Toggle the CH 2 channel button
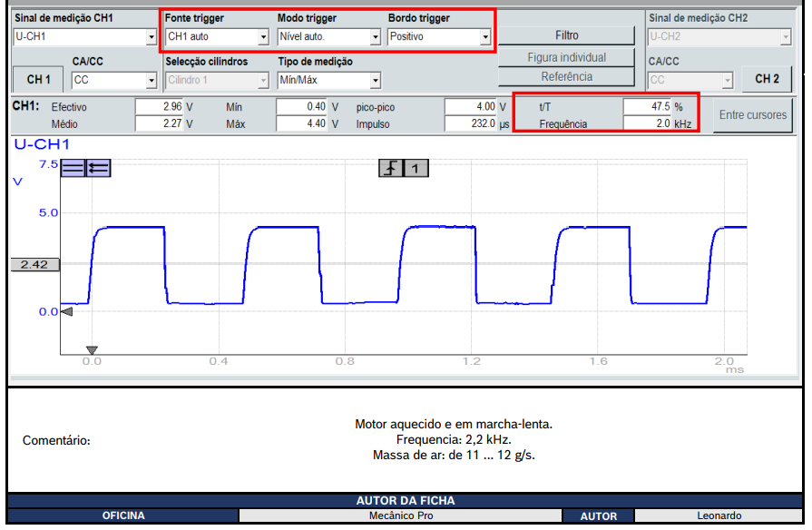 tap(767, 80)
